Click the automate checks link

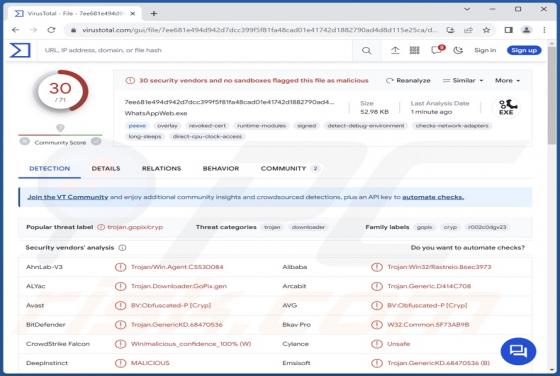click(433, 197)
